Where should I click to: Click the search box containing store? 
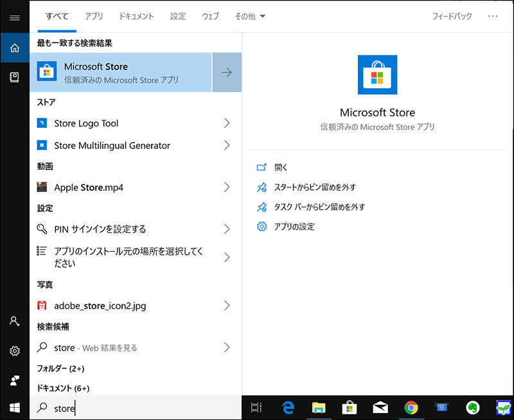pos(136,408)
